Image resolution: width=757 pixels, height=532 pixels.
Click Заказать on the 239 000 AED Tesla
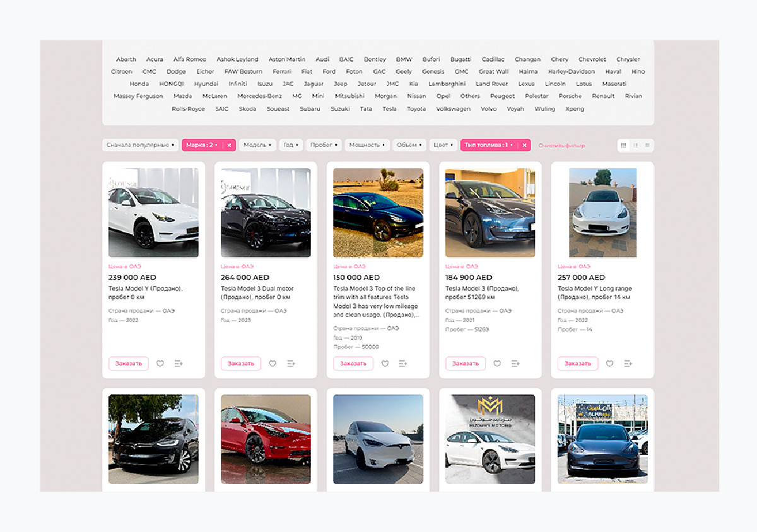click(128, 364)
